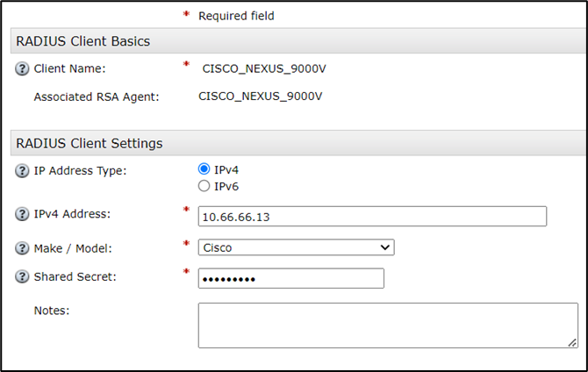This screenshot has width=588, height=372.
Task: Click the IPv4 Address field containing 10.66.66.13
Action: [372, 216]
